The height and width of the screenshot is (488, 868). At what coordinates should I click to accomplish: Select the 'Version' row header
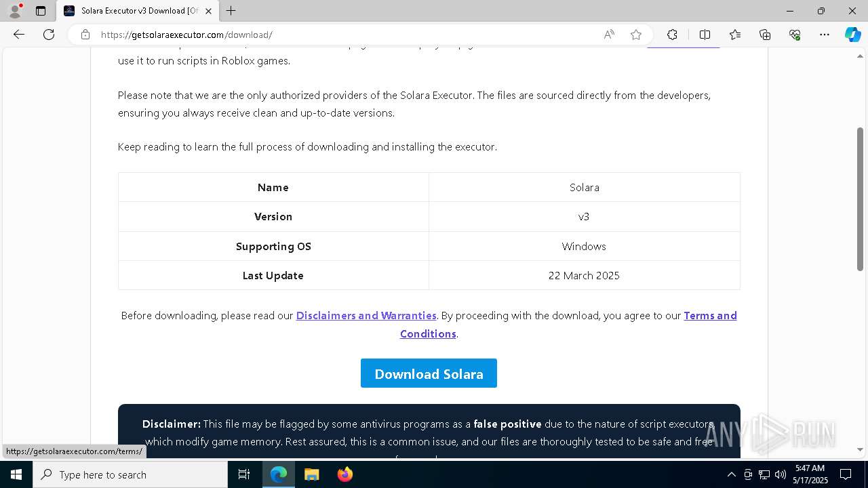273,217
